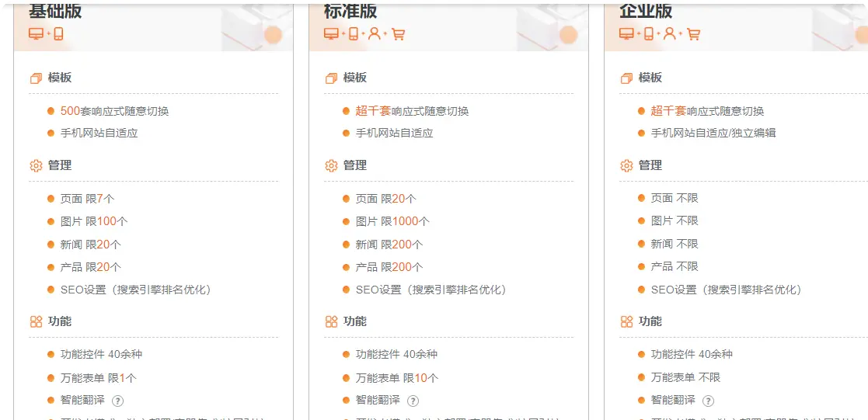The height and width of the screenshot is (420, 868).
Task: Click the mobile phone icon under 基础版
Action: 59,34
